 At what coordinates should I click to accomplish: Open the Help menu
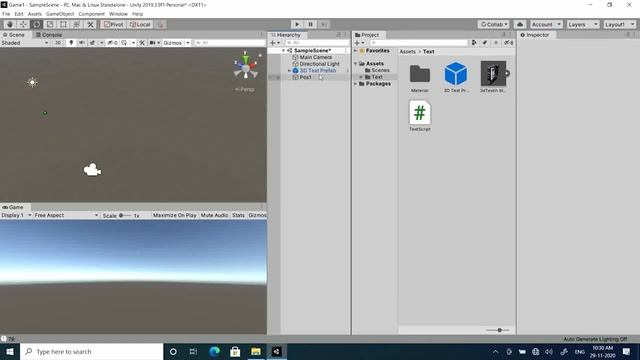[x=138, y=14]
